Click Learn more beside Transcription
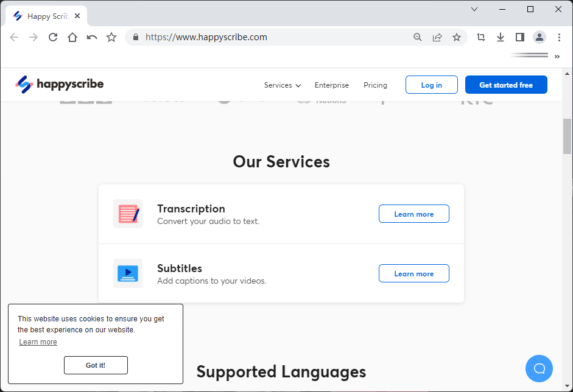The image size is (573, 392). 414,214
